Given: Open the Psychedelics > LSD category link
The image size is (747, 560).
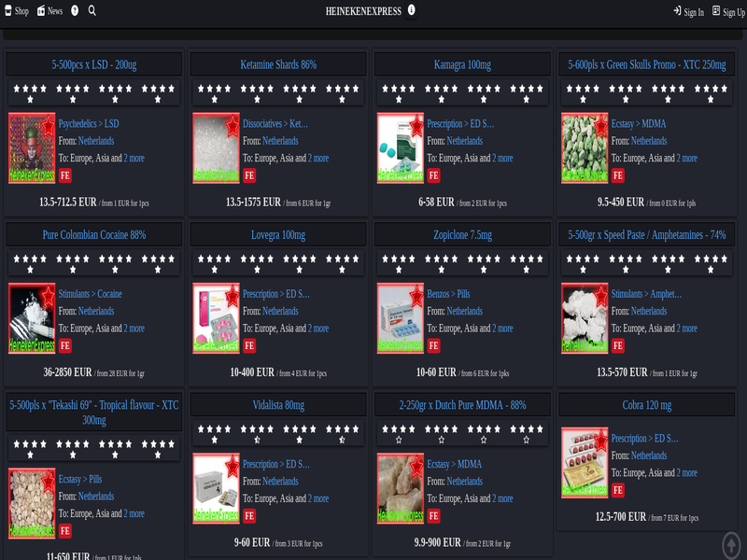Looking at the screenshot, I should point(89,124).
